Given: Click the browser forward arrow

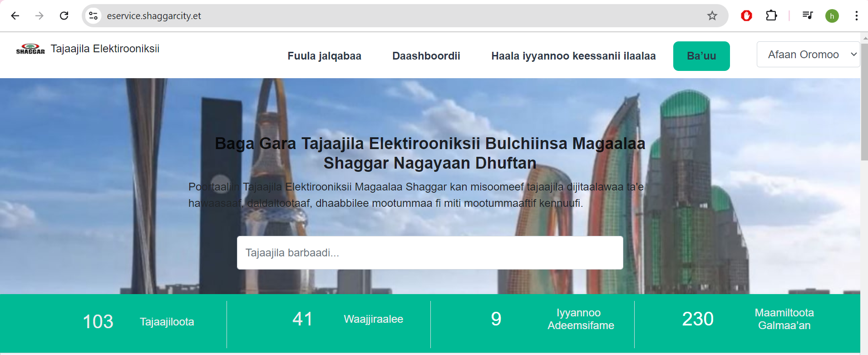Looking at the screenshot, I should [39, 16].
